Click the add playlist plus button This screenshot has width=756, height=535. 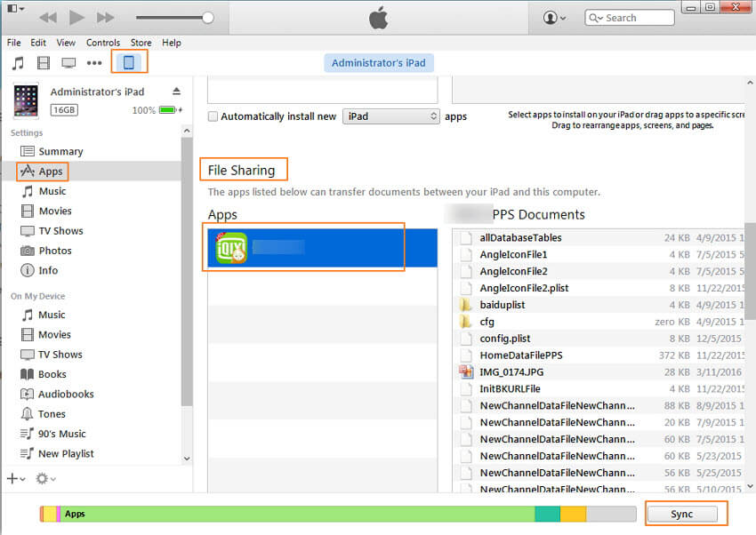[15, 478]
